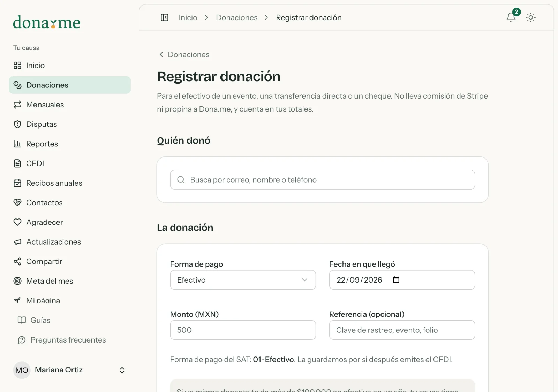Open notifications bell with 2 badge

pos(511,17)
